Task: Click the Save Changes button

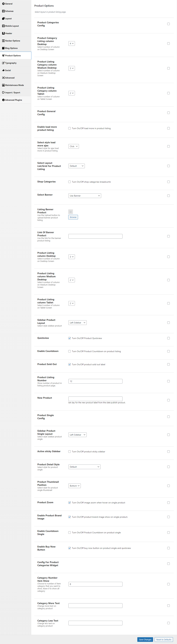Action: 145,640
